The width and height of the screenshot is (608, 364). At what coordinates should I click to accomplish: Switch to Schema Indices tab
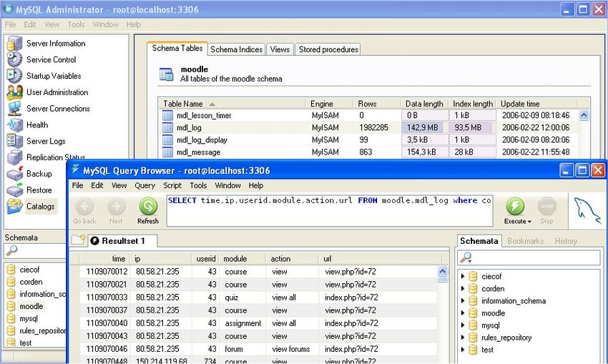(x=237, y=49)
